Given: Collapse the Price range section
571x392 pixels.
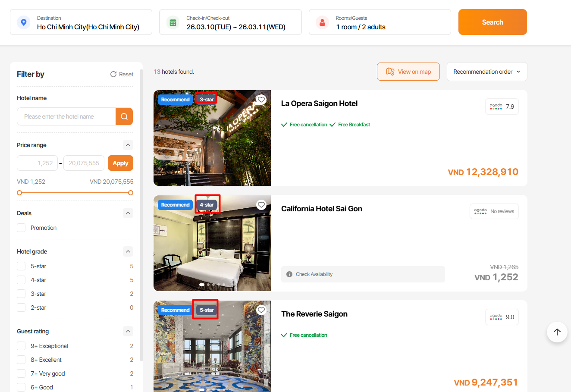Looking at the screenshot, I should click(128, 145).
